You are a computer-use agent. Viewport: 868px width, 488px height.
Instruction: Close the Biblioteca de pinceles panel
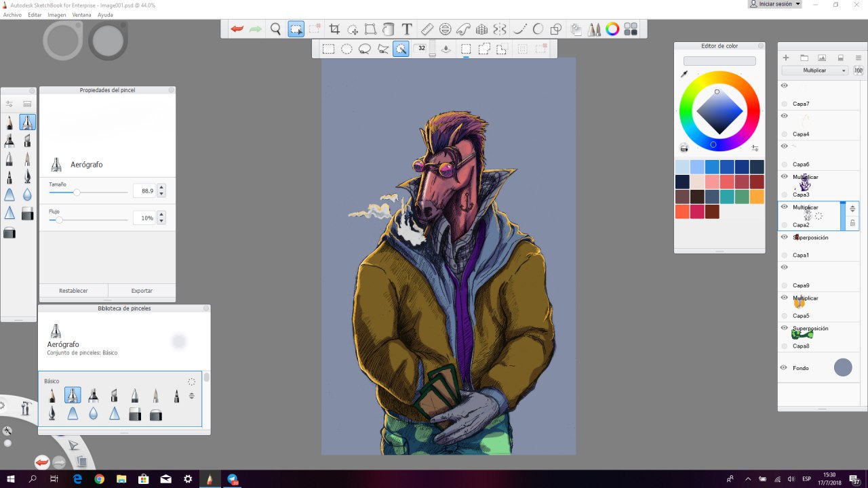coord(206,308)
